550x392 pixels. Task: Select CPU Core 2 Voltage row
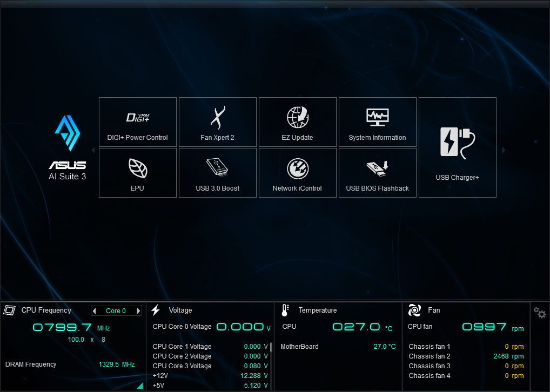click(210, 356)
